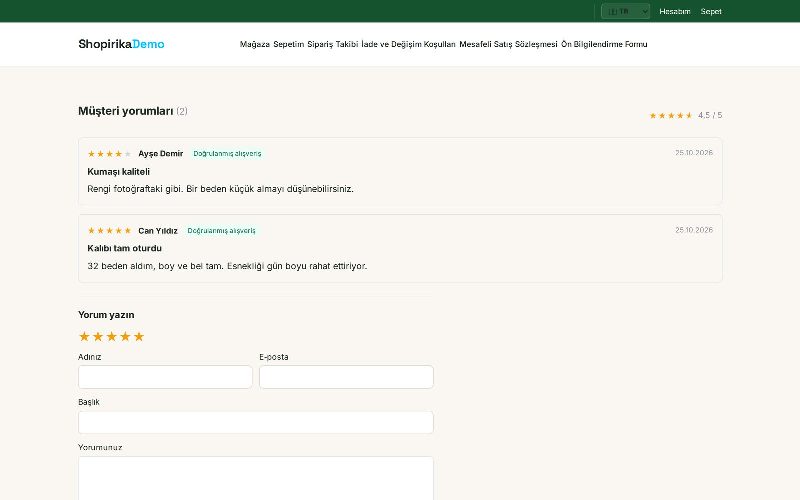Click the Yorum yazın heading

click(x=106, y=315)
